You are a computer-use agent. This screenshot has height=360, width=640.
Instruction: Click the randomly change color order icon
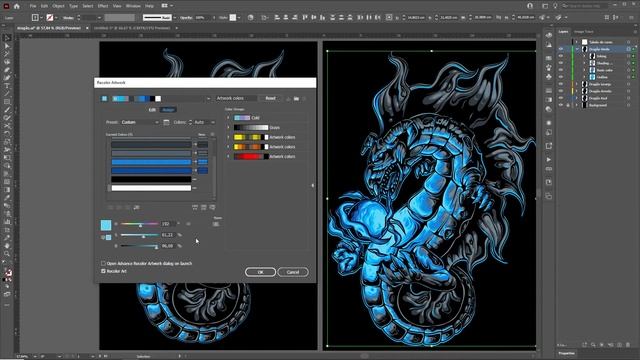pyautogui.click(x=195, y=207)
